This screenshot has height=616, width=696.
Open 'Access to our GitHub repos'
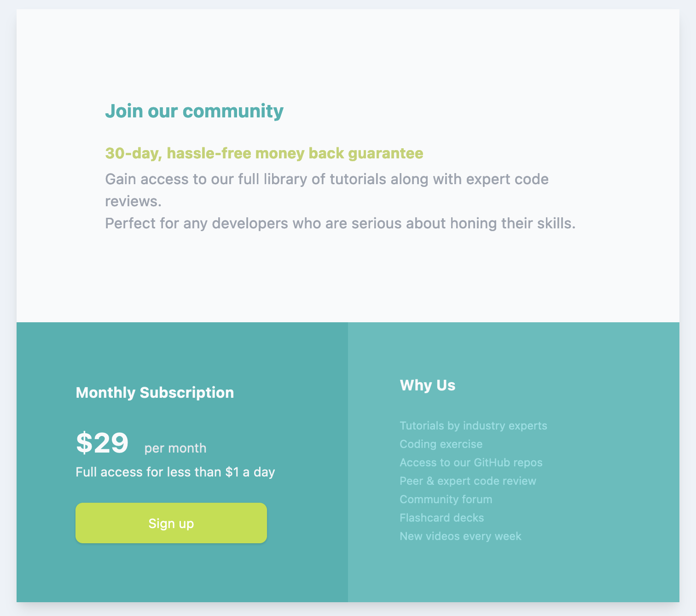point(471,463)
